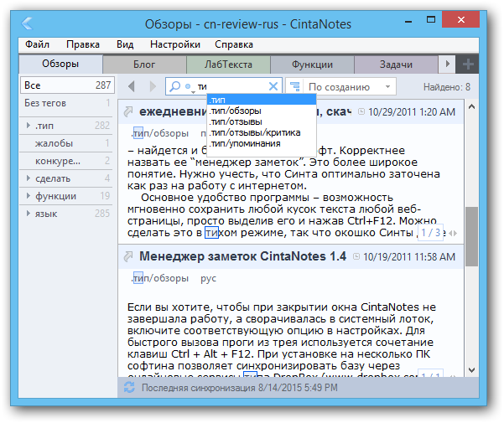Switch to the ЛабТекста tab
This screenshot has height=423, width=504.
click(228, 64)
